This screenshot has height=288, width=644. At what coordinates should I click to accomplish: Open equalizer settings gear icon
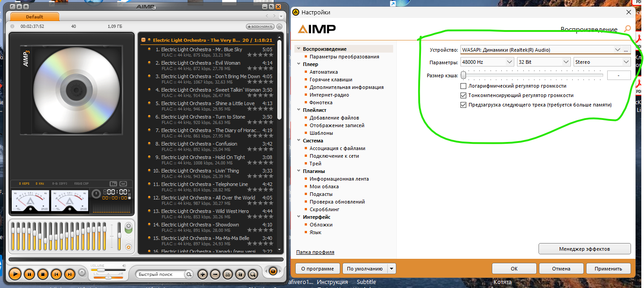point(128,247)
